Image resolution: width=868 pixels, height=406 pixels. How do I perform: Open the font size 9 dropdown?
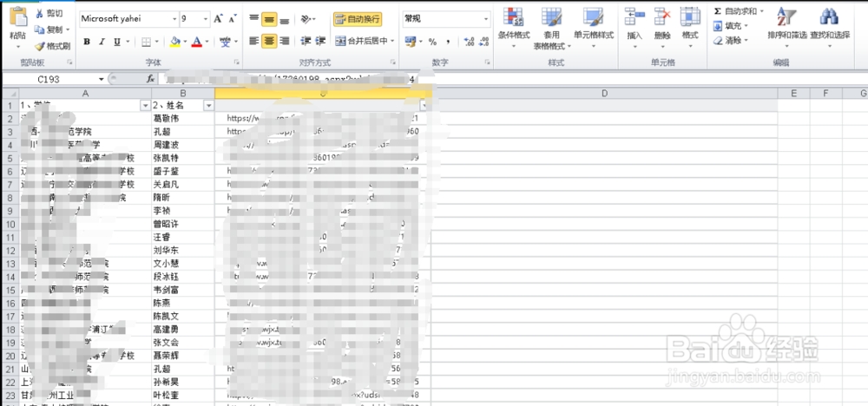coord(206,19)
